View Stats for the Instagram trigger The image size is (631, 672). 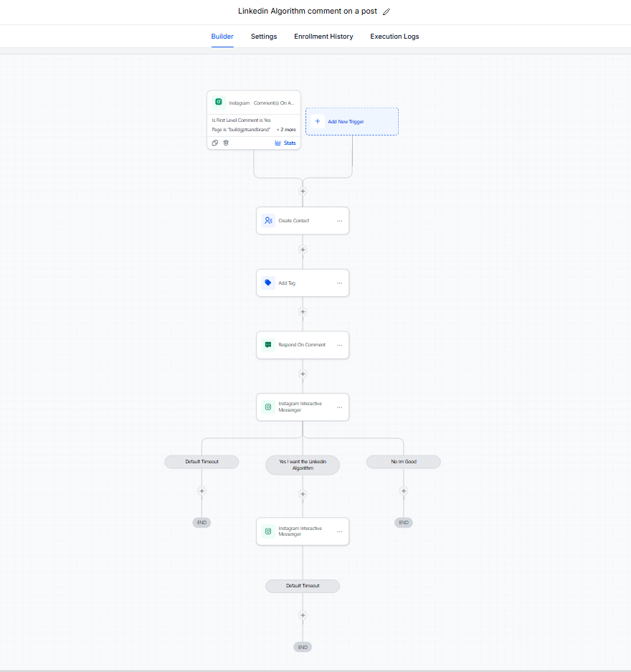[x=285, y=143]
